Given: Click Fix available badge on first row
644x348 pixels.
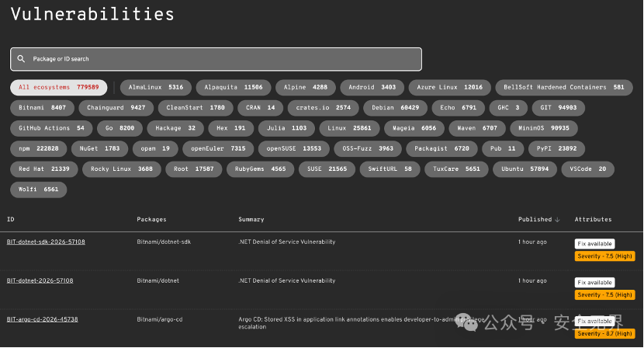Looking at the screenshot, I should (x=594, y=244).
